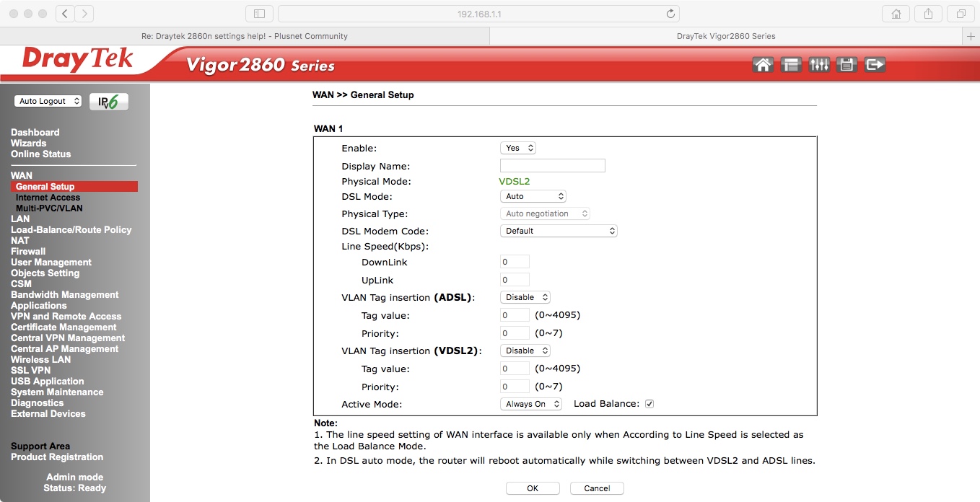Toggle the Load Balance checkbox

pyautogui.click(x=649, y=403)
